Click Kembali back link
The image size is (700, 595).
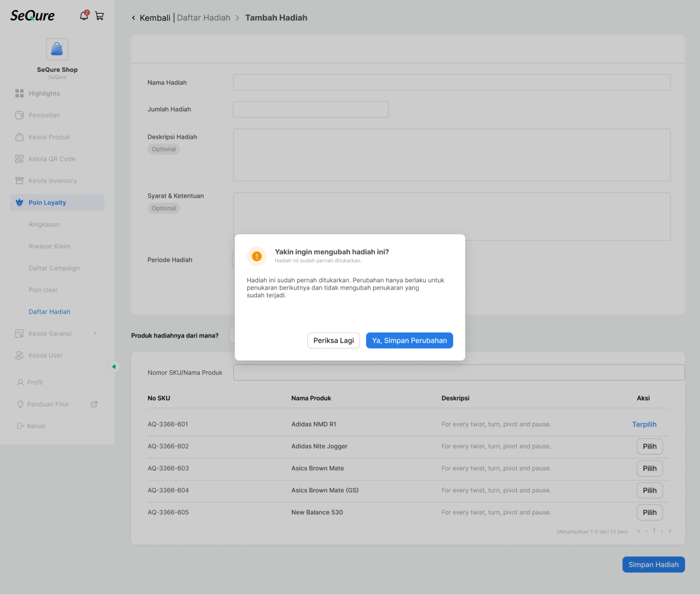click(x=155, y=18)
